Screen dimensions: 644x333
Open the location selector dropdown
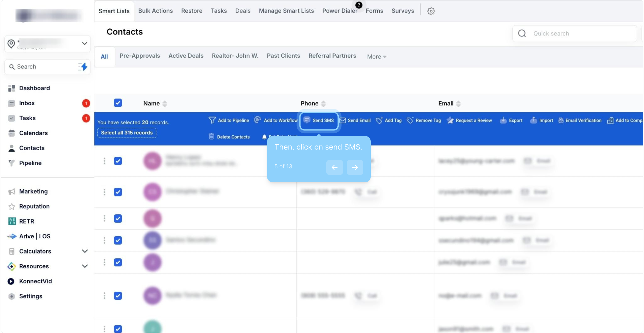[84, 43]
